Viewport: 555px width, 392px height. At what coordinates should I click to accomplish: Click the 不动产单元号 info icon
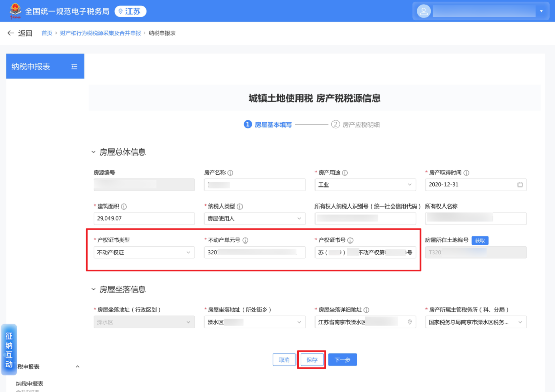pos(245,240)
